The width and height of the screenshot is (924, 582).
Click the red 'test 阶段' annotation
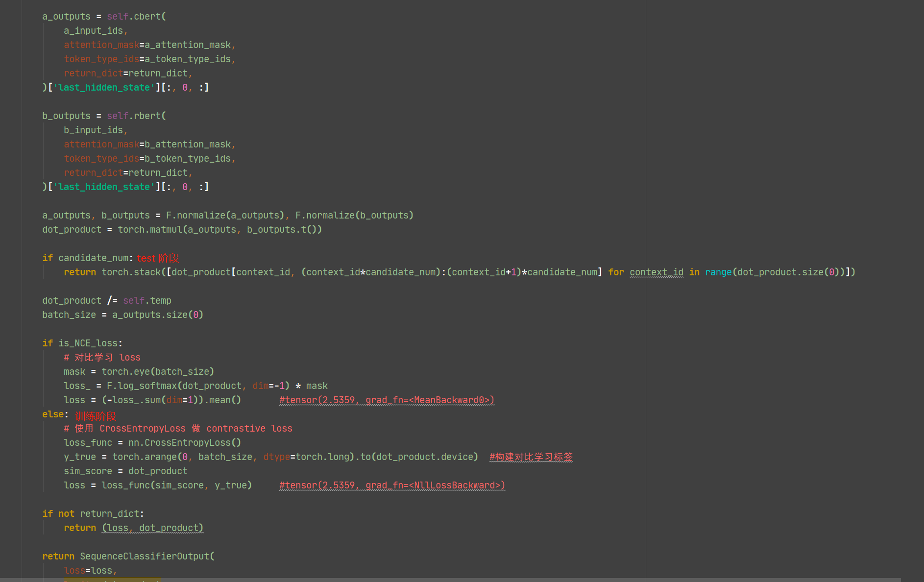tap(158, 258)
